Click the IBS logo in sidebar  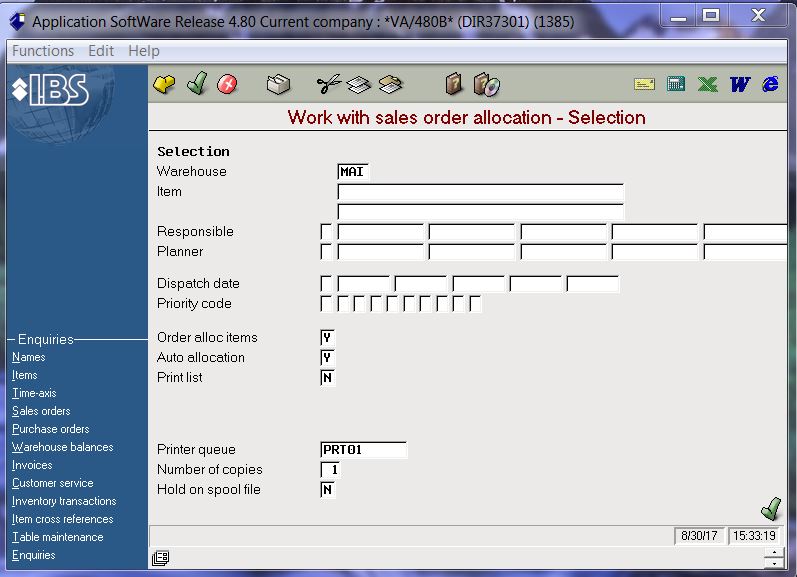(51, 90)
